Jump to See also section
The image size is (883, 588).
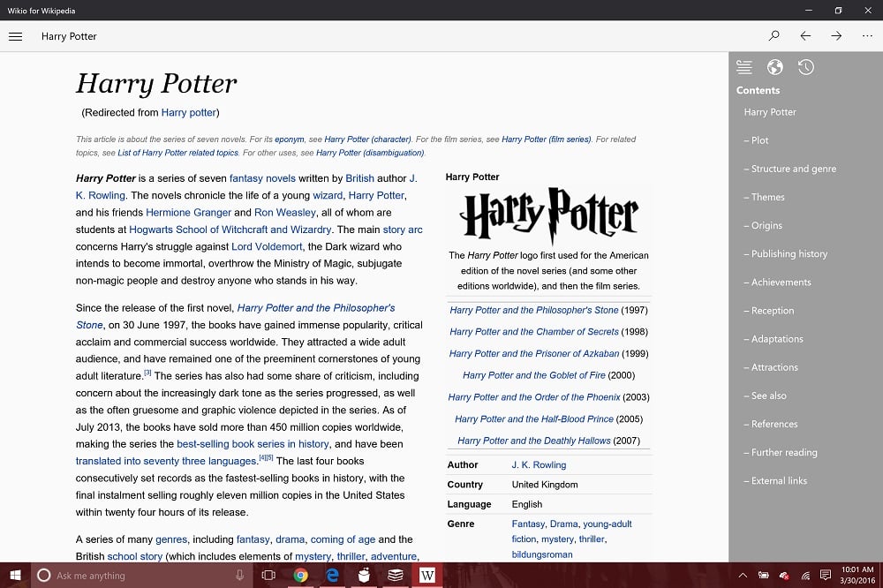(765, 396)
